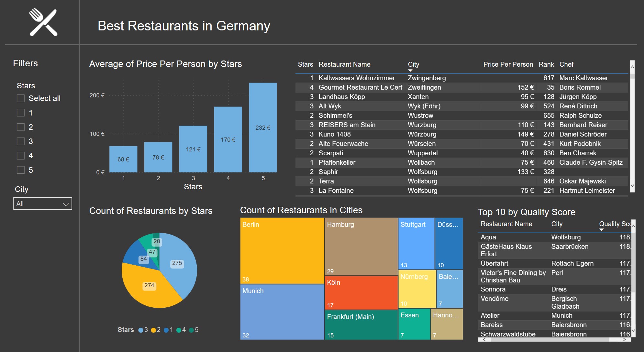Image resolution: width=644 pixels, height=352 pixels.
Task: Open the City "All" dropdown
Action: [42, 203]
